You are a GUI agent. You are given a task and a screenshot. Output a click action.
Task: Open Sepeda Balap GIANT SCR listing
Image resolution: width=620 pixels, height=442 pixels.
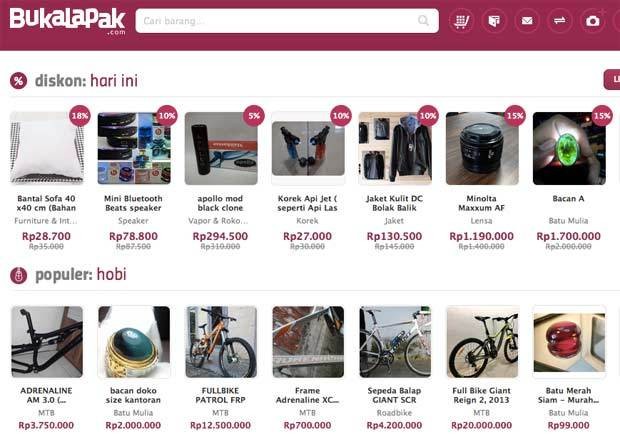(394, 395)
